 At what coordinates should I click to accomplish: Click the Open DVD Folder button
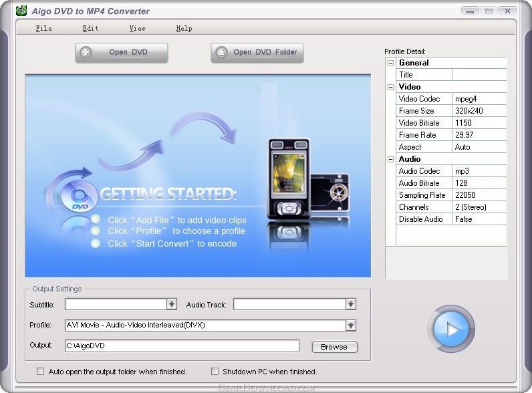pyautogui.click(x=257, y=52)
